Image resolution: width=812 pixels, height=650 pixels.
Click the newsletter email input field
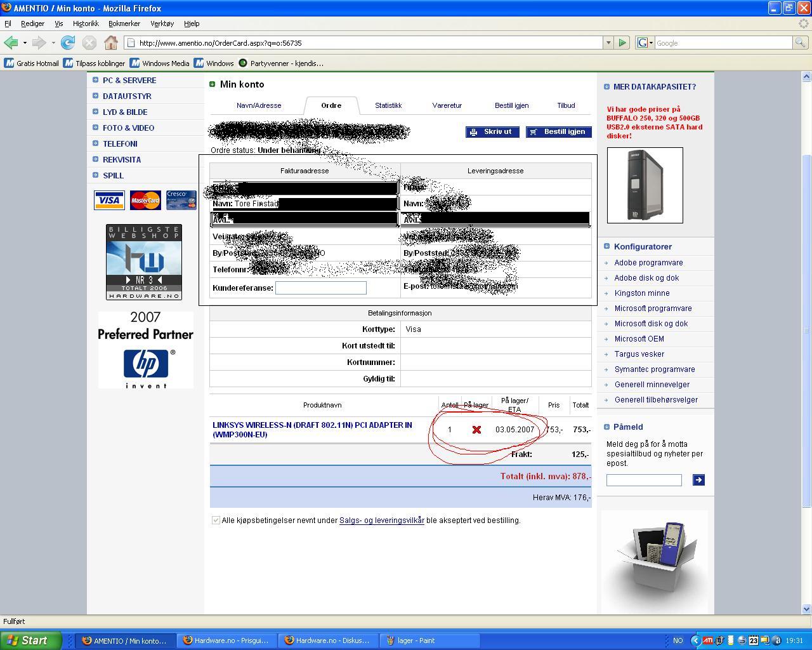click(x=644, y=480)
